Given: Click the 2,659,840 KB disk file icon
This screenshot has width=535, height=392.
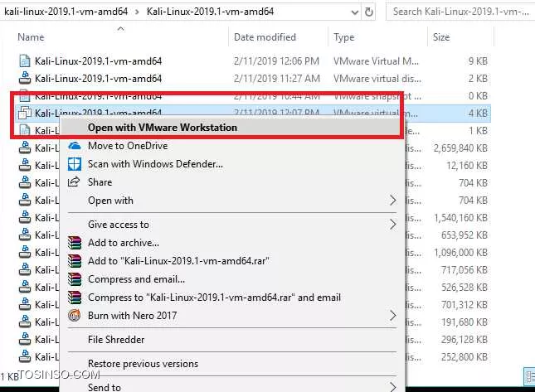Looking at the screenshot, I should (x=25, y=148).
